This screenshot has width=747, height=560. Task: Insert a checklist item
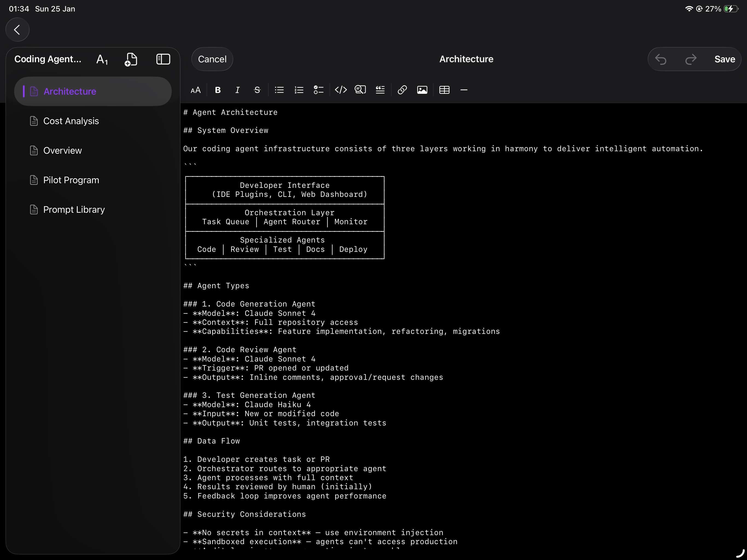318,90
